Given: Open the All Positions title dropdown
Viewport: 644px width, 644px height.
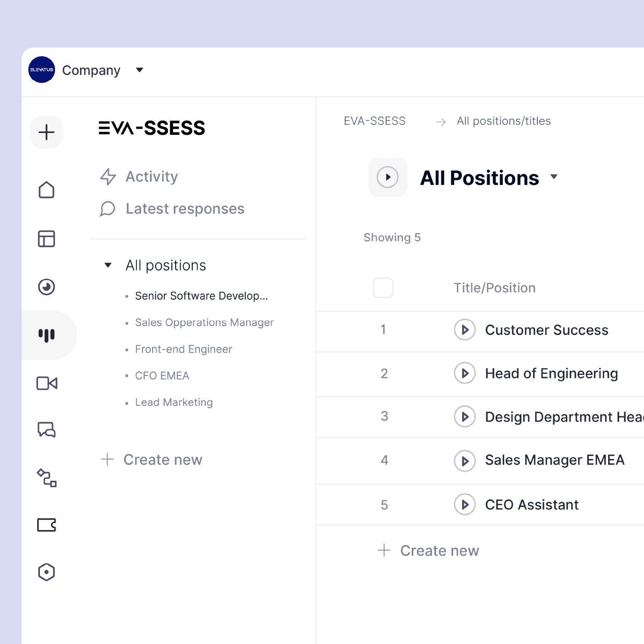Looking at the screenshot, I should [x=554, y=177].
